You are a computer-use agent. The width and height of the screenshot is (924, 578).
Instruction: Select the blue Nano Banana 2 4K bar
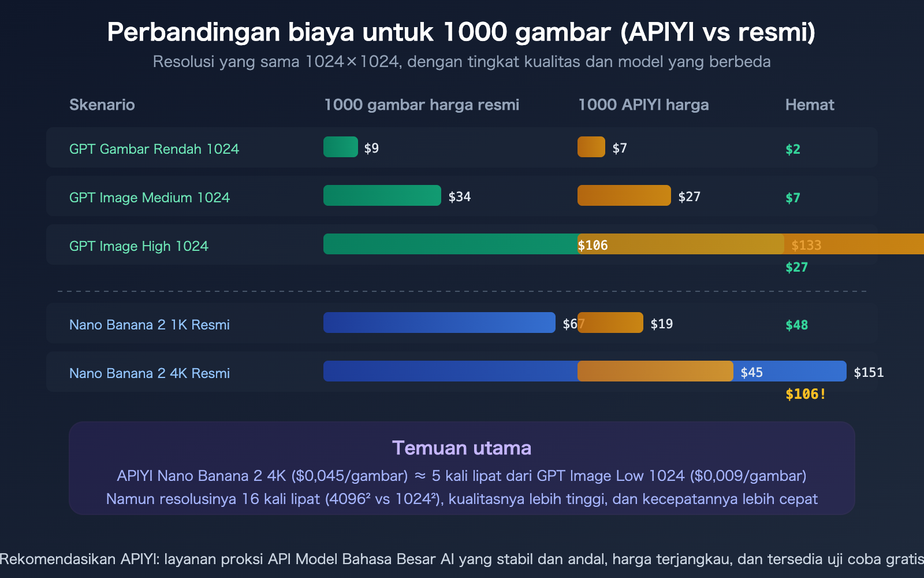pyautogui.click(x=450, y=372)
